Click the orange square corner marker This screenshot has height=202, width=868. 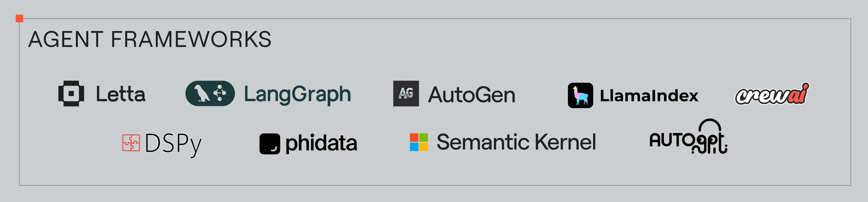[x=19, y=19]
